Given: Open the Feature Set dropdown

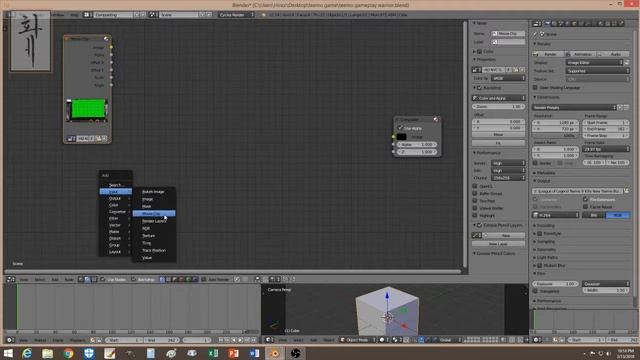Looking at the screenshot, I should point(598,71).
